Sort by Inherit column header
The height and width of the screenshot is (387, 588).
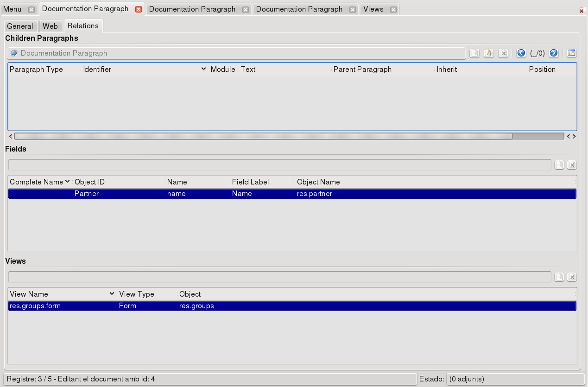447,70
